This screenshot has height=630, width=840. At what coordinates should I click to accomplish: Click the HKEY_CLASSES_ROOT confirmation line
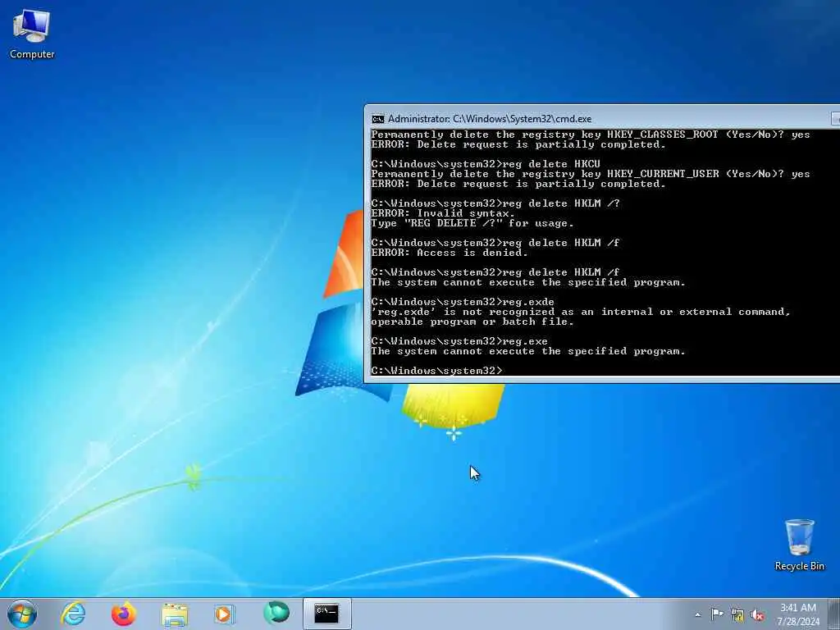(591, 135)
